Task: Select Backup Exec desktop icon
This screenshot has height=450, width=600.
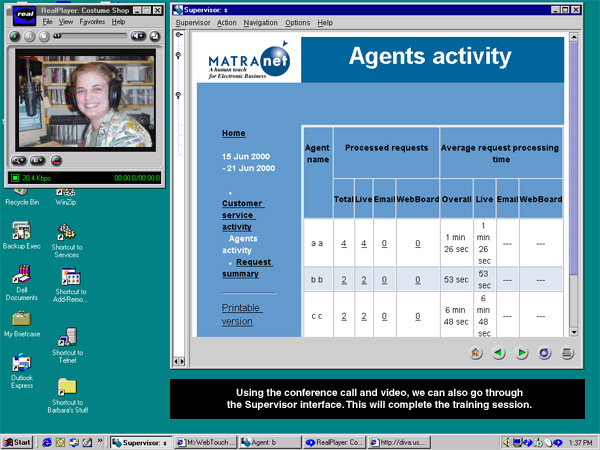Action: click(x=21, y=236)
